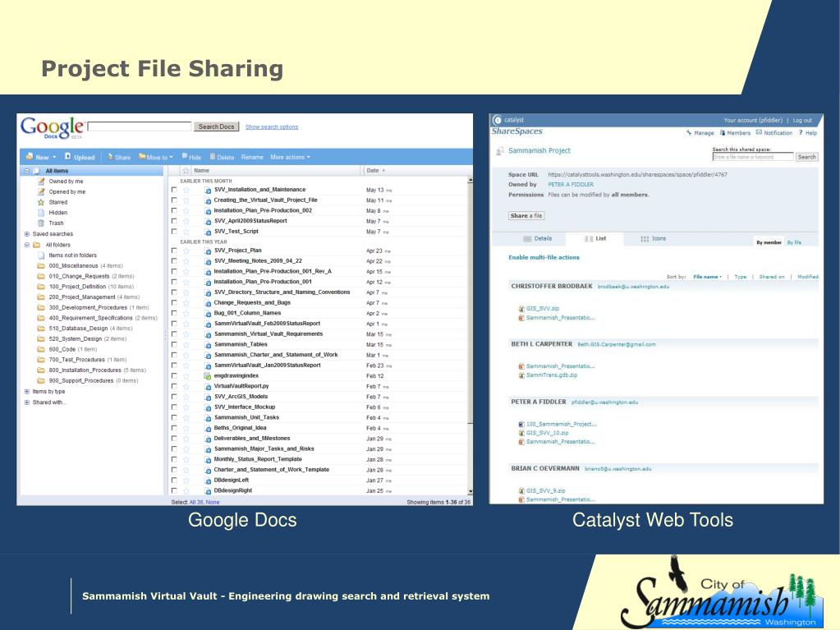Click the Google Docs search field
Screen dimensions: 840x630
[x=140, y=126]
